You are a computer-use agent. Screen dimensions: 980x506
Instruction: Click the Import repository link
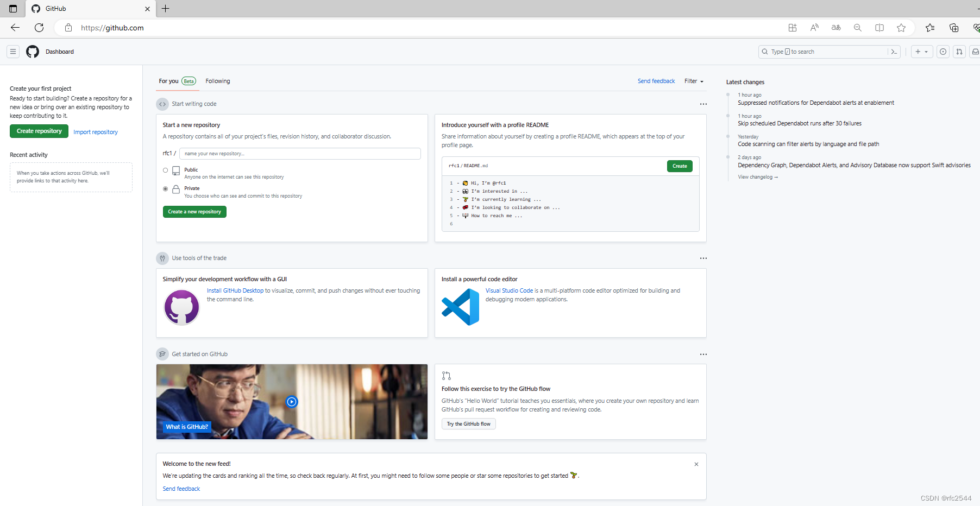(96, 132)
